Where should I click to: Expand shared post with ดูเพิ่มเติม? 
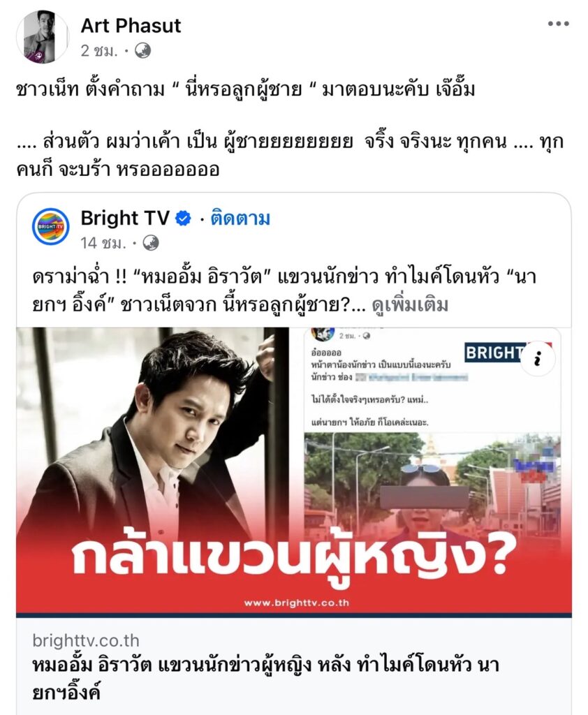[410, 304]
